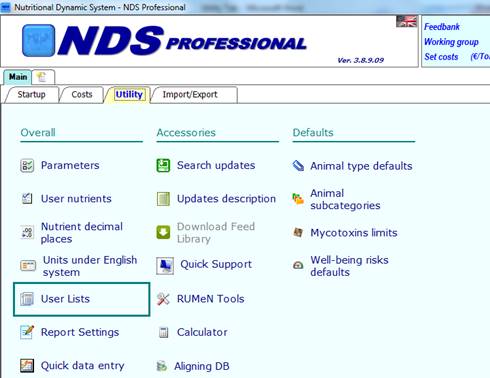
Task: Click the version text Ver. 3.8.9.09
Action: (x=361, y=60)
